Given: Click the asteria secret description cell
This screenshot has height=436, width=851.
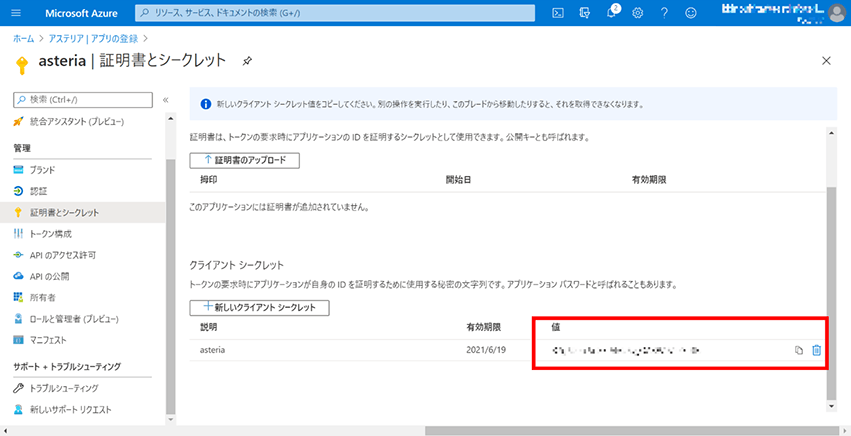Looking at the screenshot, I should (213, 350).
